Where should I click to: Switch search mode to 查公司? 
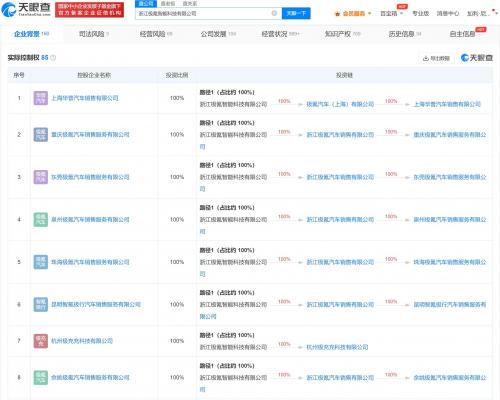tap(146, 3)
